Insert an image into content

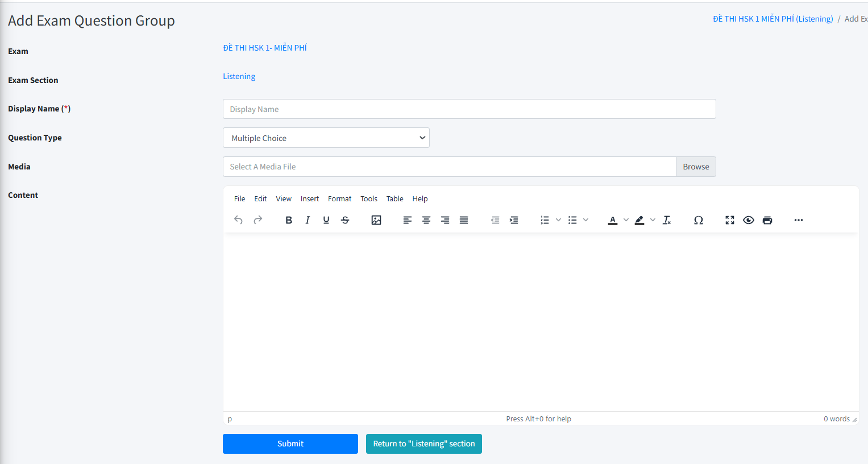[x=376, y=220]
